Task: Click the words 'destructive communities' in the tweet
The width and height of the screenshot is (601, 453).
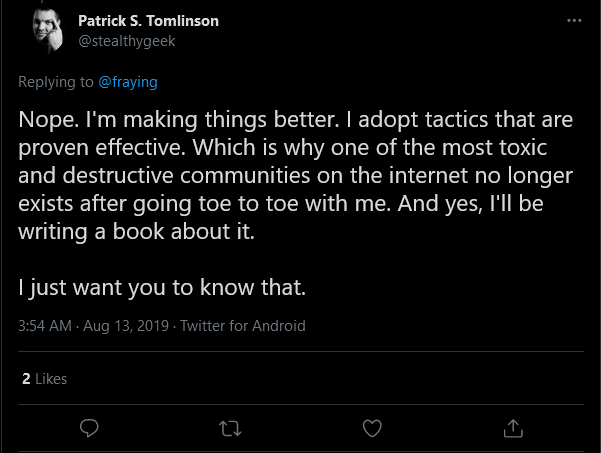Action: point(186,176)
